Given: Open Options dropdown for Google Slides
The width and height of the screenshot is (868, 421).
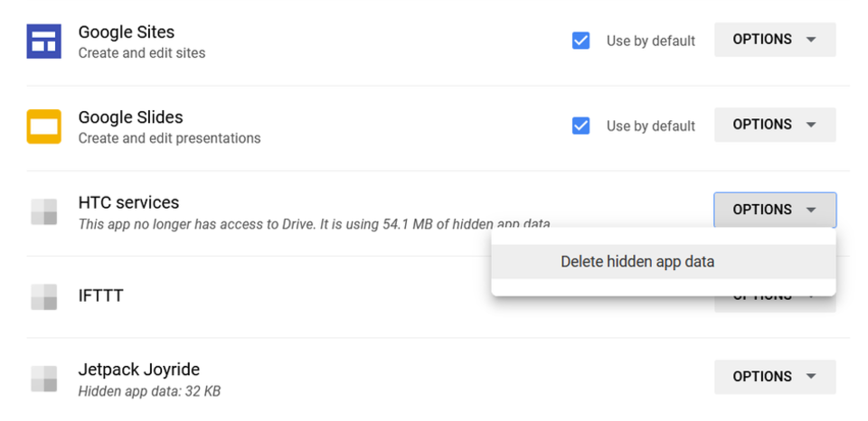Looking at the screenshot, I should 775,125.
